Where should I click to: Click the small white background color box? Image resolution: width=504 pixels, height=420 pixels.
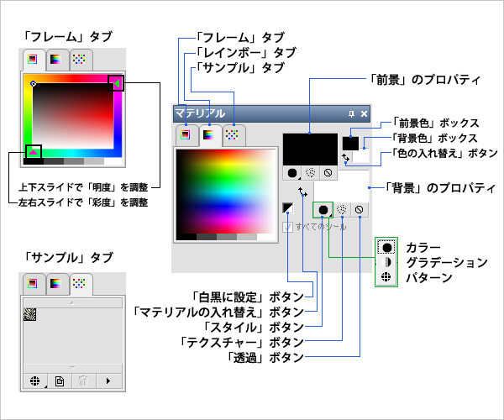pos(361,156)
